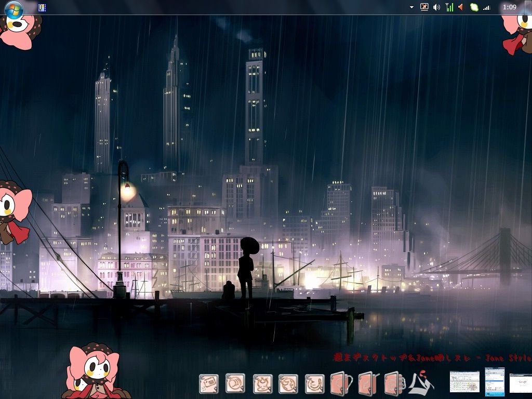Expand hidden tray icons with the white arrow
Screen dimensions: 532x399
[411, 7]
